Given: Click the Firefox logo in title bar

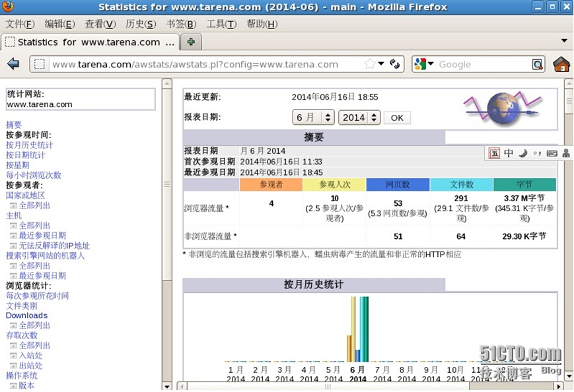Looking at the screenshot, I should click(8, 6).
